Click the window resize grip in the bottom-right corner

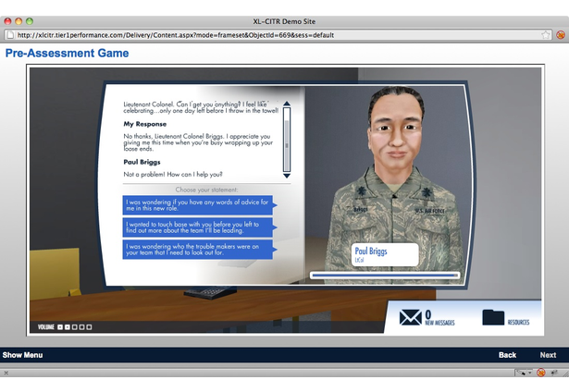(565, 374)
